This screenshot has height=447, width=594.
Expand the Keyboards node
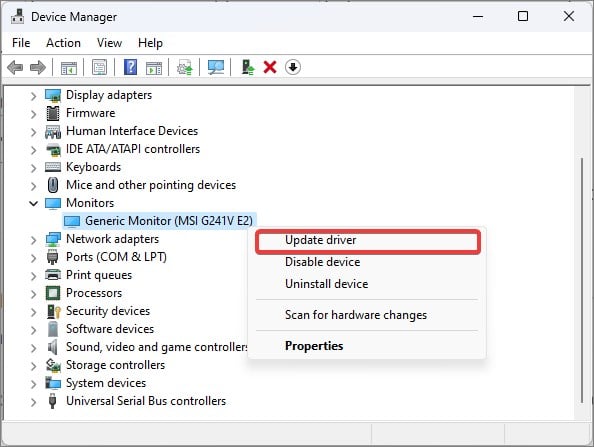33,168
